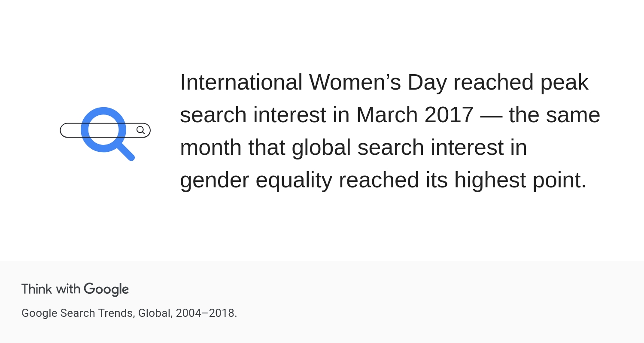This screenshot has height=343, width=644.
Task: Click the phrase gender equality
Action: (256, 180)
